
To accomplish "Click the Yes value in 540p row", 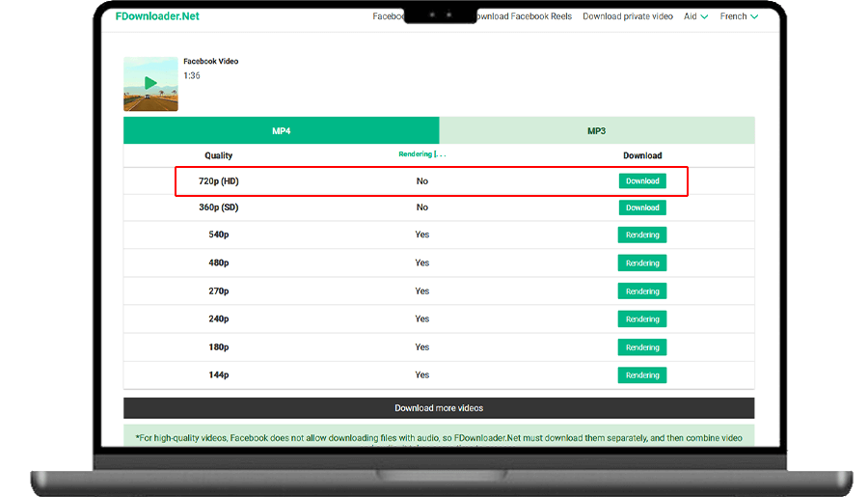I will coord(421,235).
